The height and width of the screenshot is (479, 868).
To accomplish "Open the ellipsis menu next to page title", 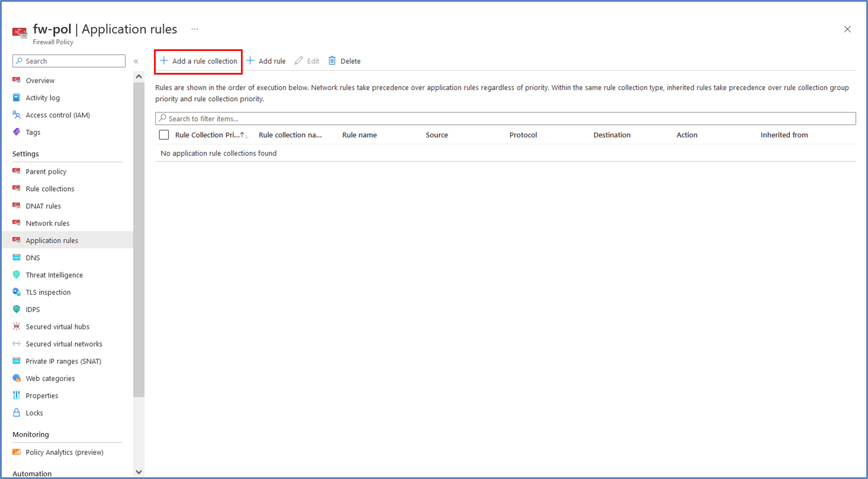I will coord(194,29).
